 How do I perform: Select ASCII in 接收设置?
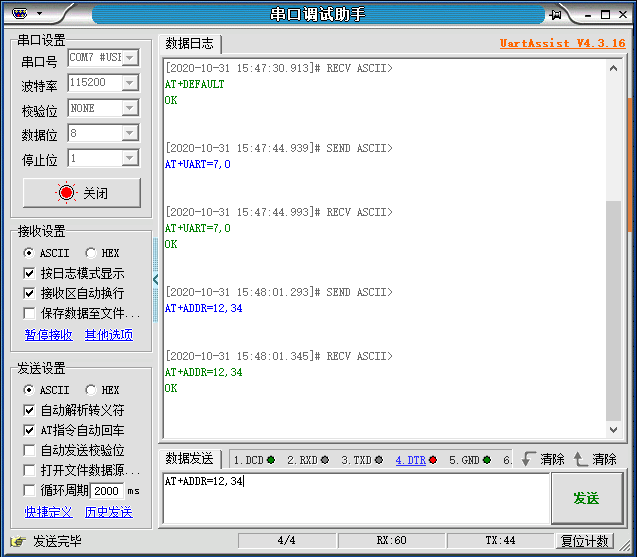click(46, 253)
